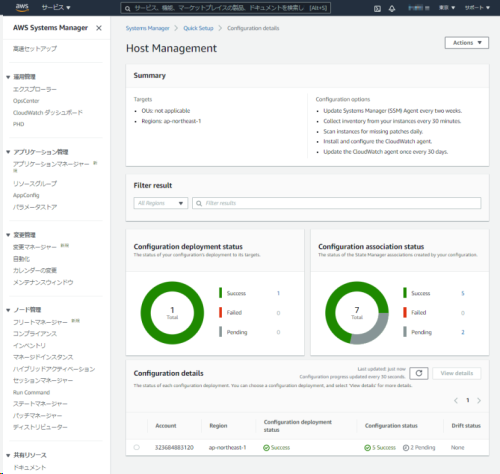Click the AWS logo
This screenshot has height=474, width=500.
pos(22,7)
